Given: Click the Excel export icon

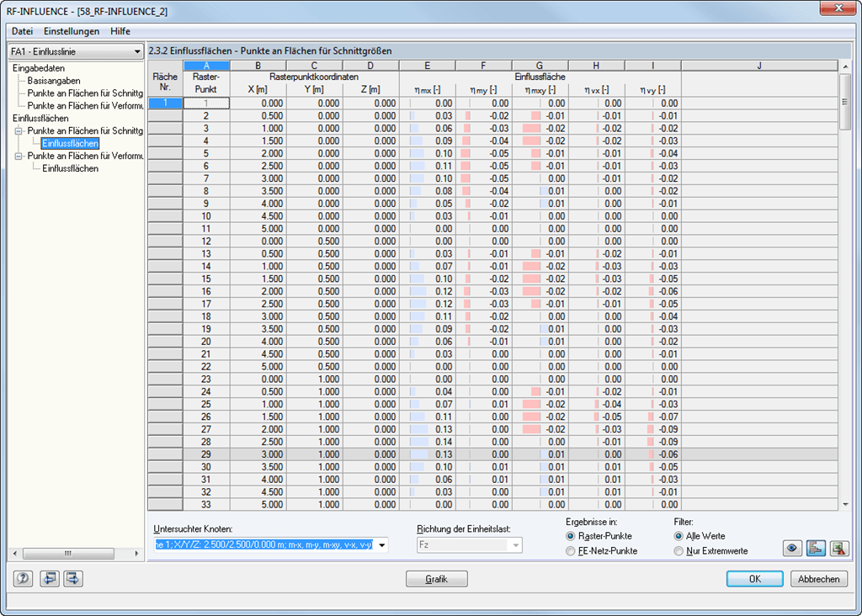Looking at the screenshot, I should pos(839,548).
